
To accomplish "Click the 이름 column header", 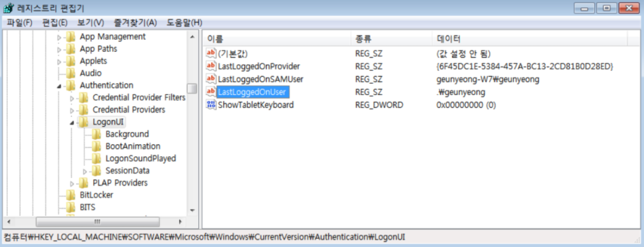I will click(x=277, y=39).
